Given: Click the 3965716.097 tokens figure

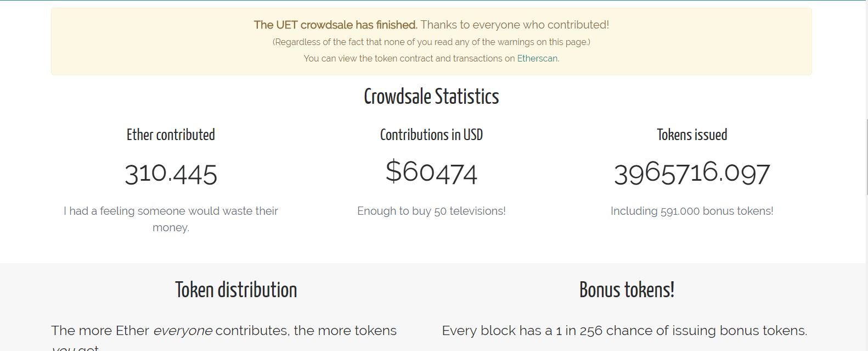Looking at the screenshot, I should tap(692, 174).
